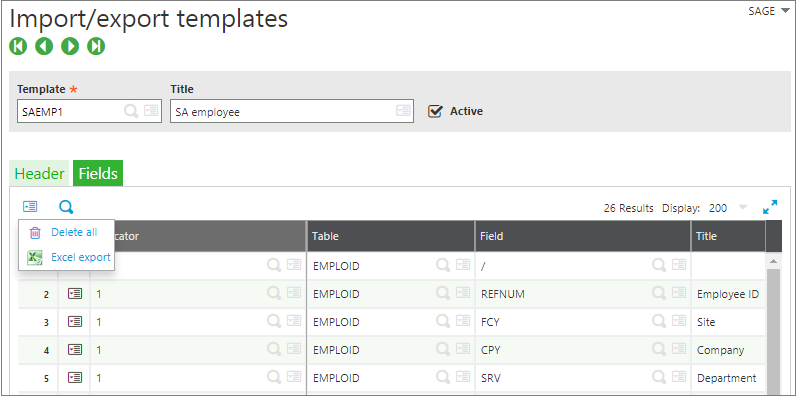The height and width of the screenshot is (396, 796).
Task: Open the Display 200 rows dropdown
Action: tap(743, 208)
